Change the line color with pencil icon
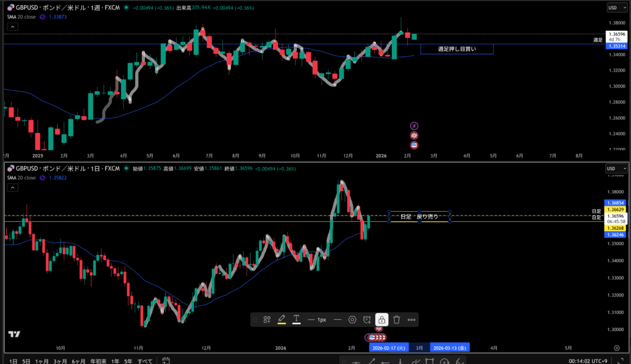 (282, 320)
